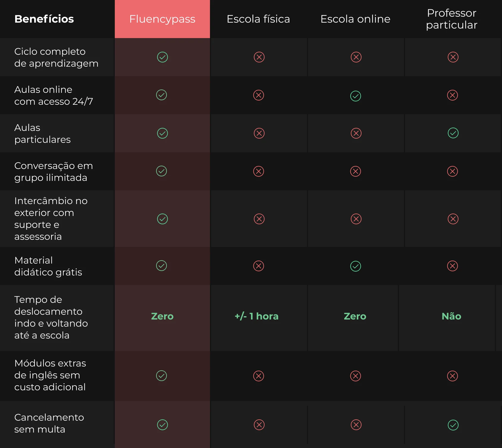This screenshot has height=448, width=502.
Task: Click Fluencypass checkmark for Ciclo completo de aprendizagem
Action: pyautogui.click(x=162, y=57)
